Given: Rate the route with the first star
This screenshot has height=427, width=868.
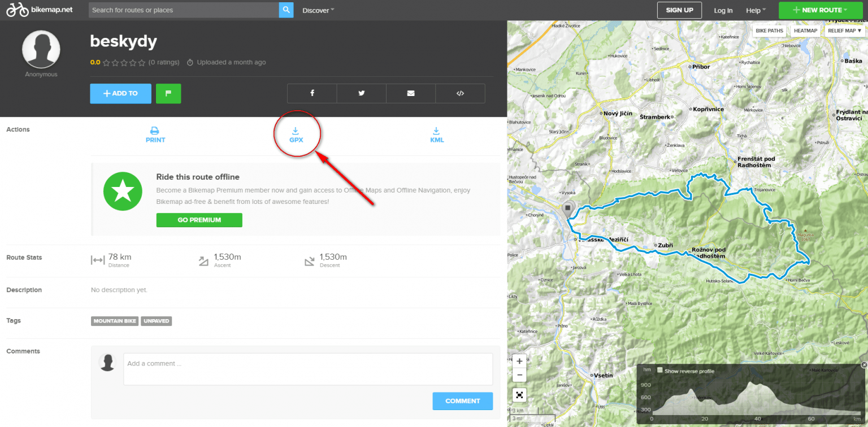Looking at the screenshot, I should tap(106, 63).
